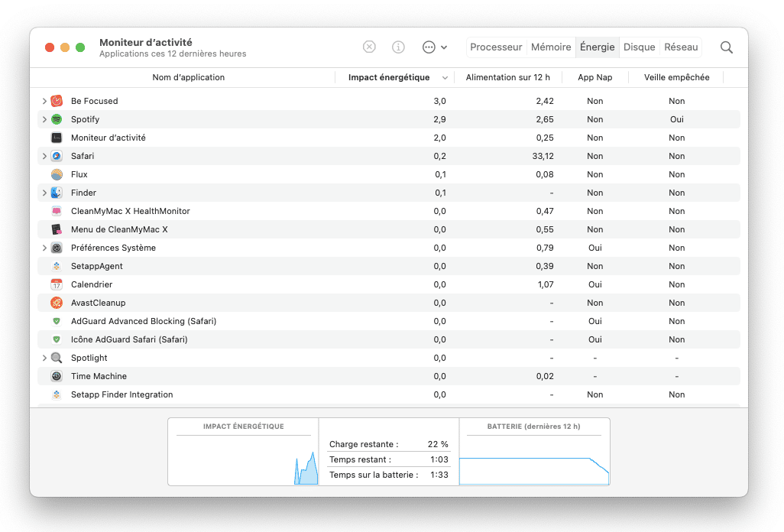The height and width of the screenshot is (532, 784).
Task: Select the Flux row name
Action: point(79,174)
